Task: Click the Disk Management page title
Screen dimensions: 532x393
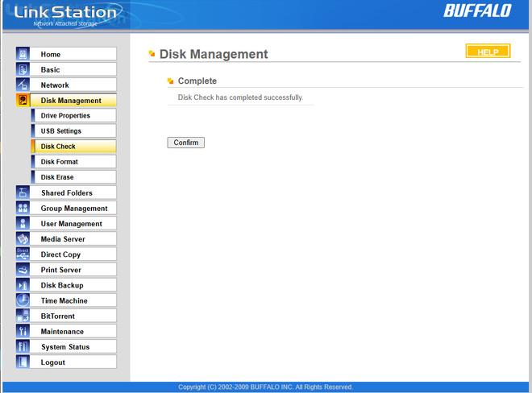Action: (x=214, y=54)
